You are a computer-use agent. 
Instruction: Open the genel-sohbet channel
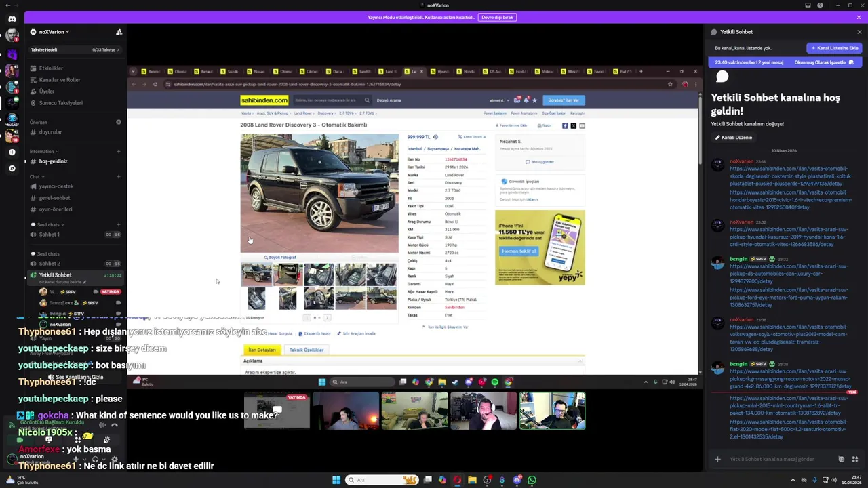75,198
